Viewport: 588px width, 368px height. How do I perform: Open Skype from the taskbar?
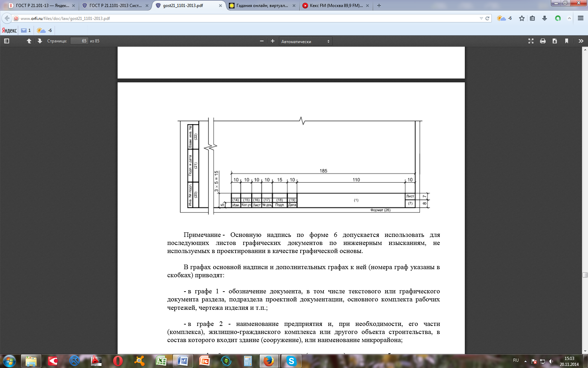tap(291, 361)
